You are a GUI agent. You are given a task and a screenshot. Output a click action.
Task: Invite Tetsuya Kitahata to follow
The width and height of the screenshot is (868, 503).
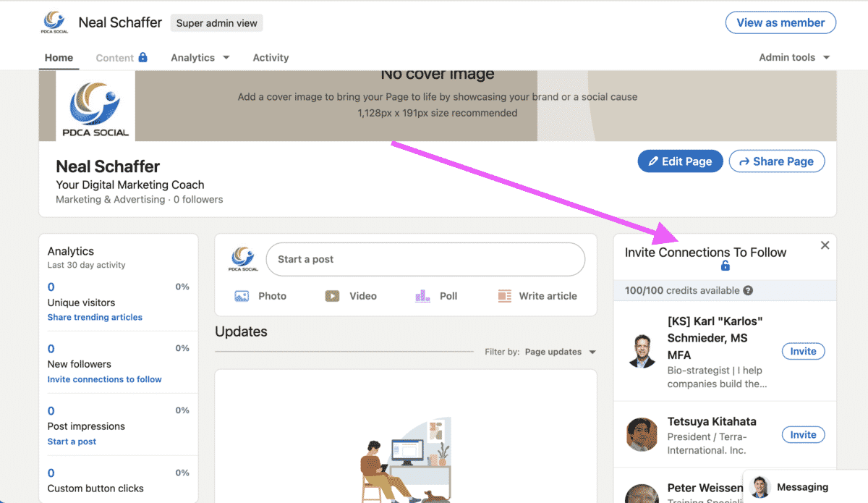click(803, 435)
